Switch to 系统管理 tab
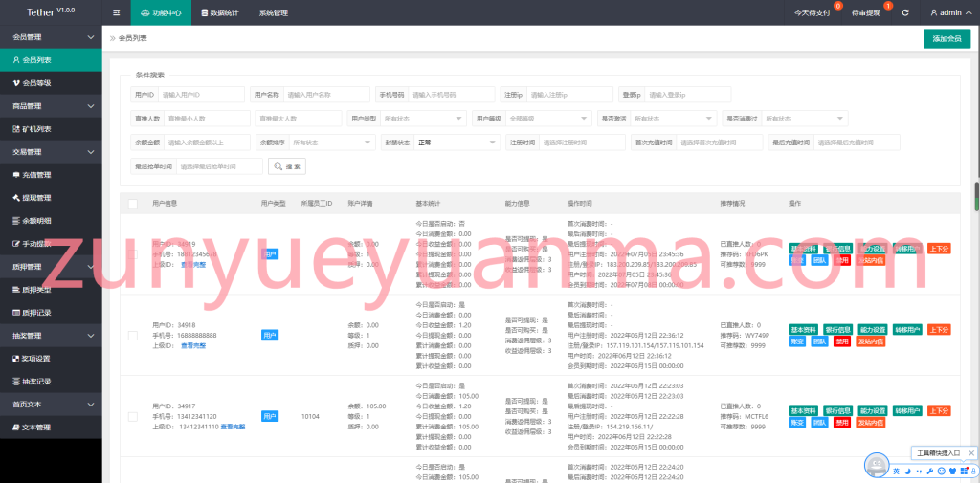The height and width of the screenshot is (483, 980). click(x=273, y=12)
